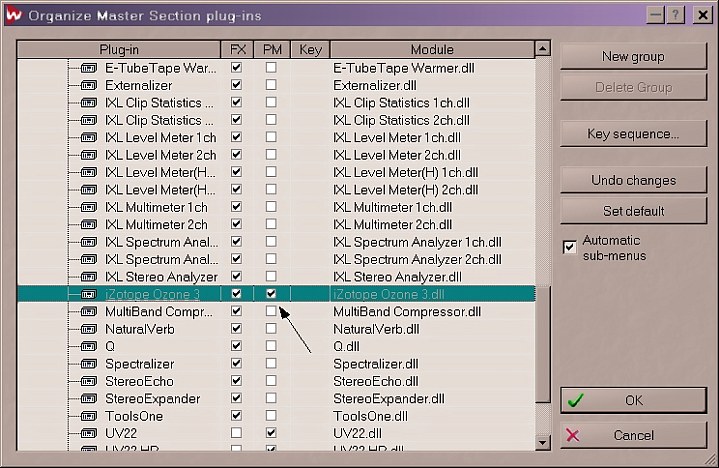Click the plug-in icon beside IXL Multimeter 2ch
The height and width of the screenshot is (468, 719).
[88, 225]
